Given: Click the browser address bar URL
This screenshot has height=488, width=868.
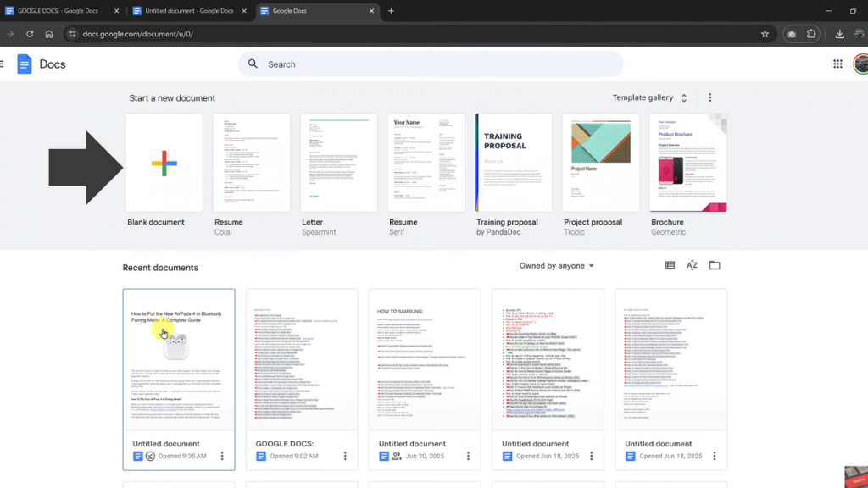Looking at the screenshot, I should click(x=138, y=34).
